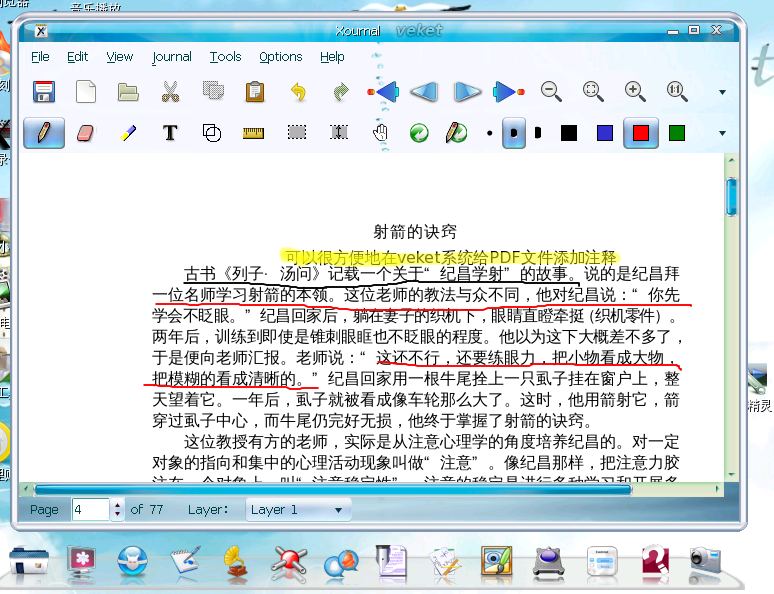Viewport: 774px width, 594px height.
Task: Click the scroll down arrow
Action: click(732, 475)
